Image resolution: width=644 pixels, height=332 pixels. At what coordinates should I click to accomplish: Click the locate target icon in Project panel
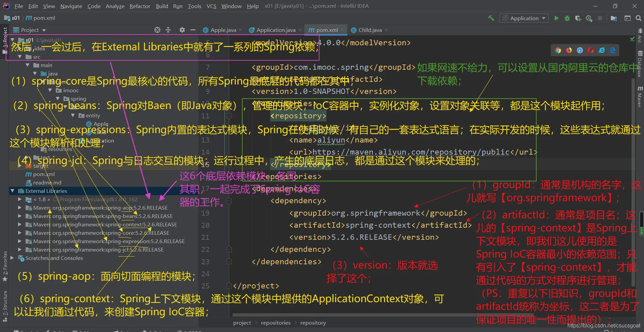point(157,30)
